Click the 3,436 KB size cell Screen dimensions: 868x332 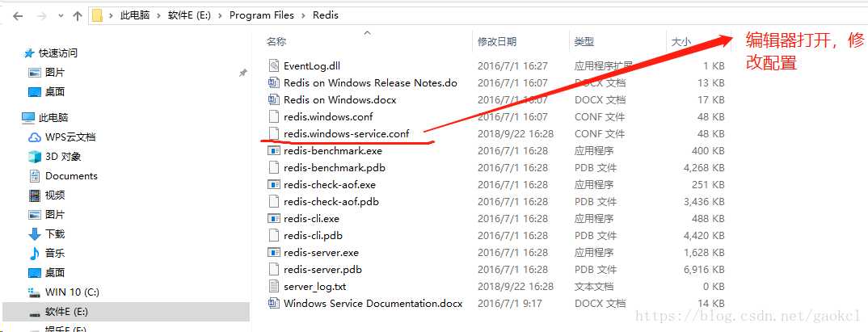704,201
